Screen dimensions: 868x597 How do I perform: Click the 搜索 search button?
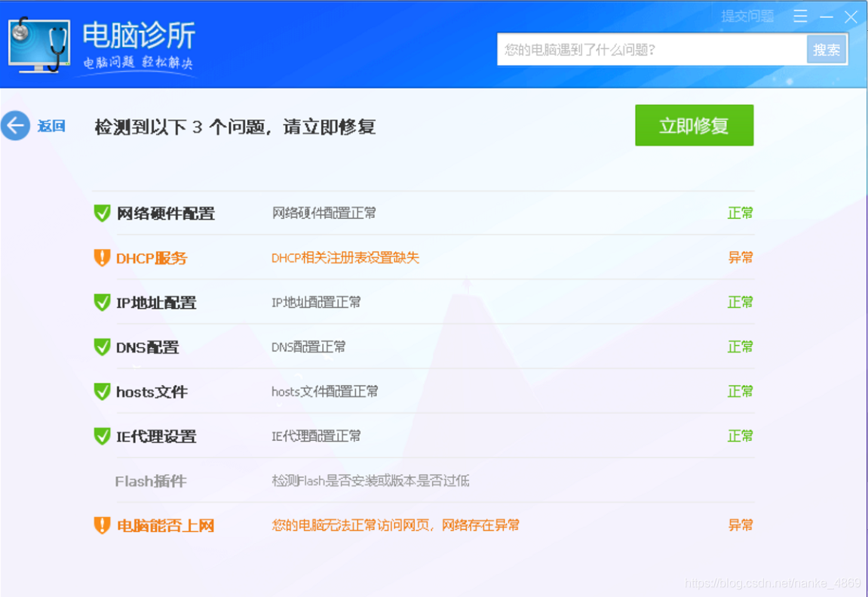click(x=827, y=50)
